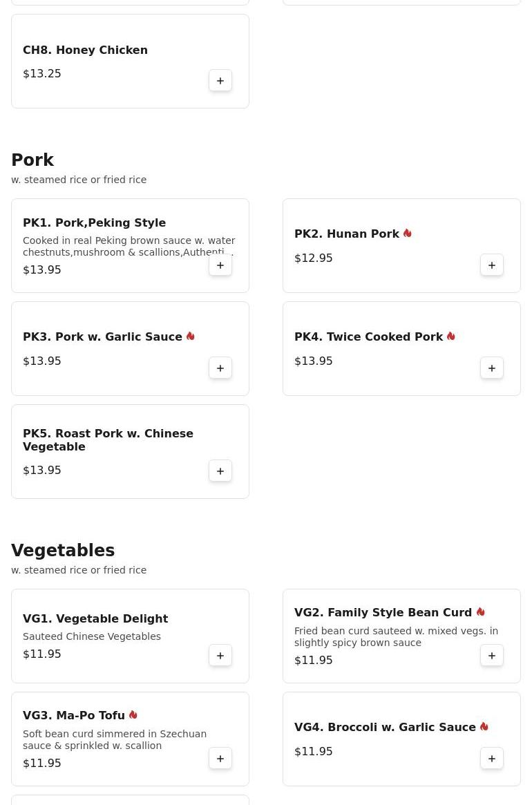The width and height of the screenshot is (532, 805).
Task: Add PK1. Pork, Peking Style to order
Action: [x=220, y=265]
